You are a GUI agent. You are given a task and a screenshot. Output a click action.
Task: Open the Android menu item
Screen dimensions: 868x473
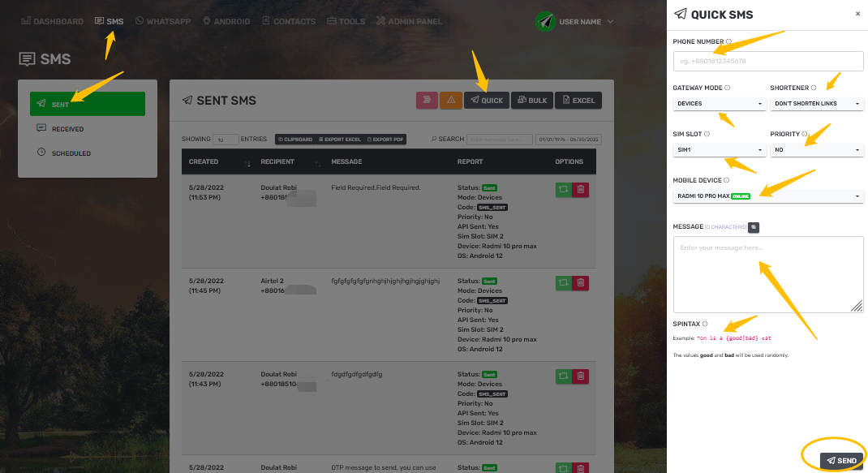226,21
